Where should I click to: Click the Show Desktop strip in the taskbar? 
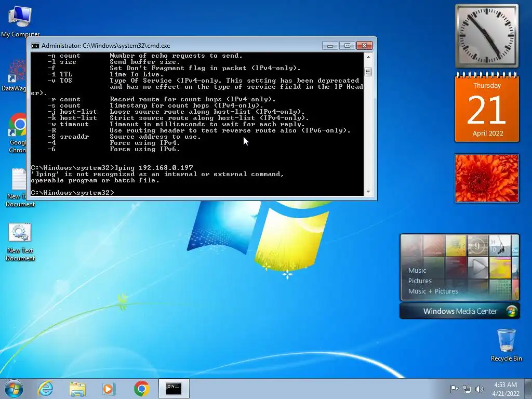[x=529, y=389]
